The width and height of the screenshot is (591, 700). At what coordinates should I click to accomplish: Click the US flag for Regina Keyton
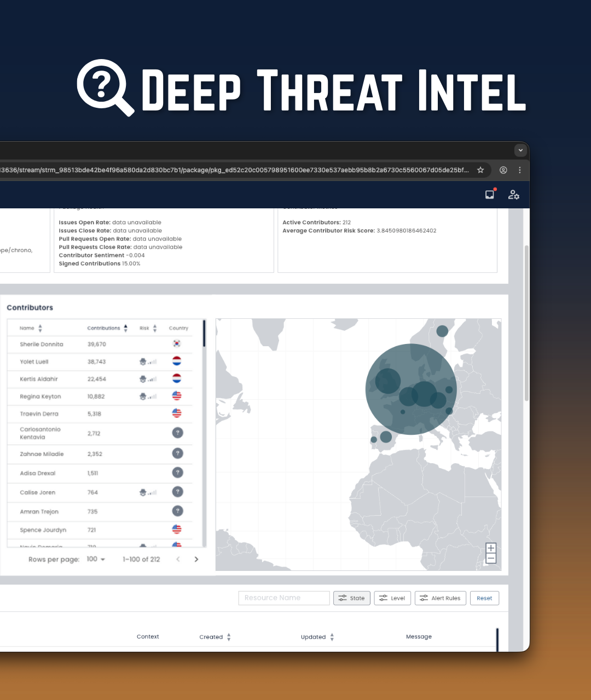click(177, 396)
